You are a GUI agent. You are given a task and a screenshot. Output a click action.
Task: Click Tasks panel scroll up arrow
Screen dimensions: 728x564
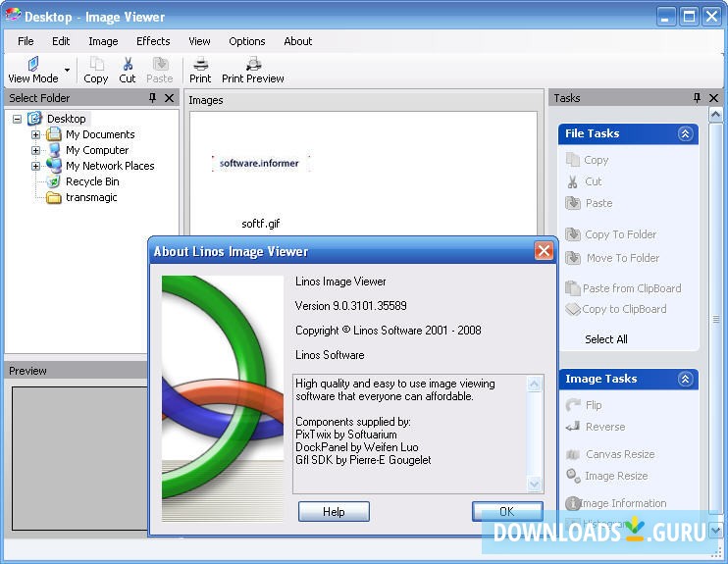[715, 114]
